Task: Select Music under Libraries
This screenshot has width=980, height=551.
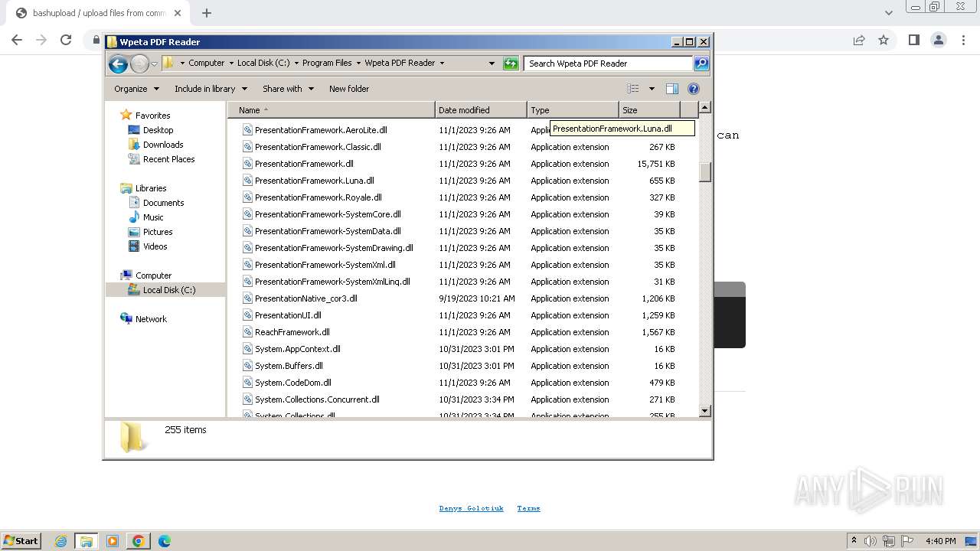Action: [x=153, y=217]
